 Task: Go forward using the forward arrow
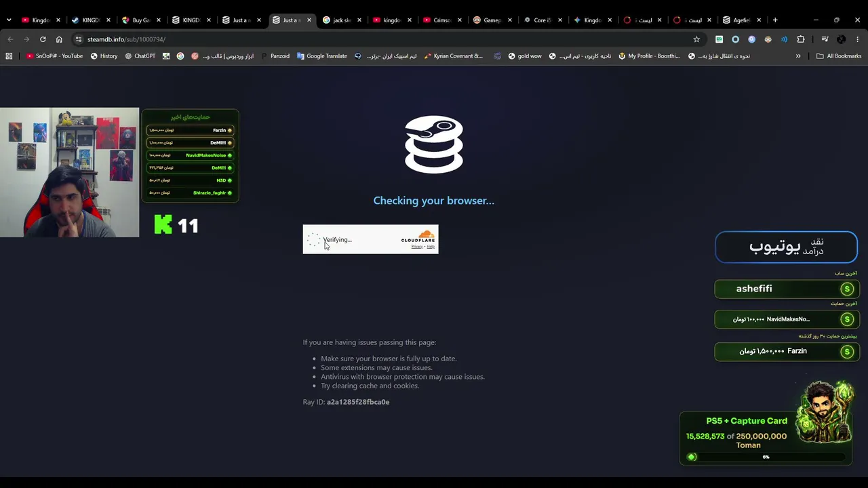coord(26,39)
